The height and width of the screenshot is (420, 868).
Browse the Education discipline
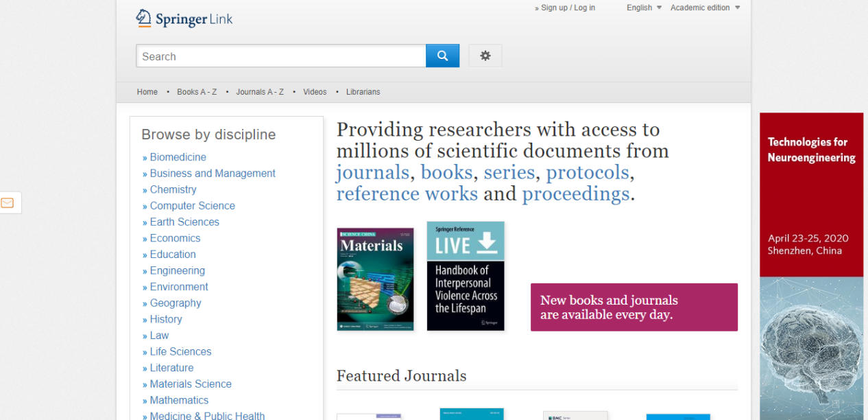point(173,255)
